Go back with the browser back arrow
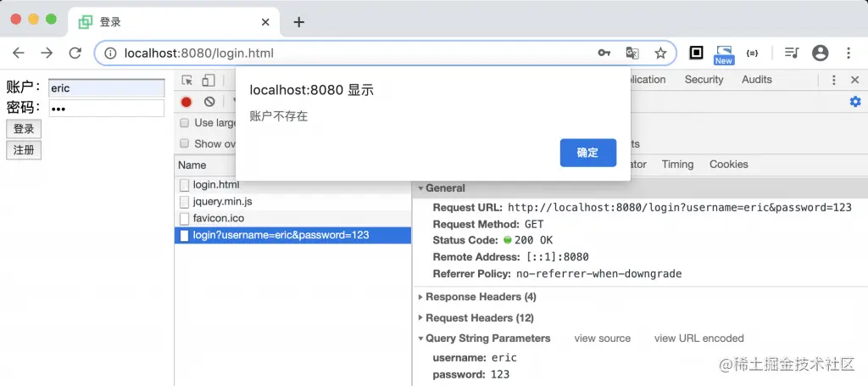This screenshot has height=386, width=868. (19, 53)
